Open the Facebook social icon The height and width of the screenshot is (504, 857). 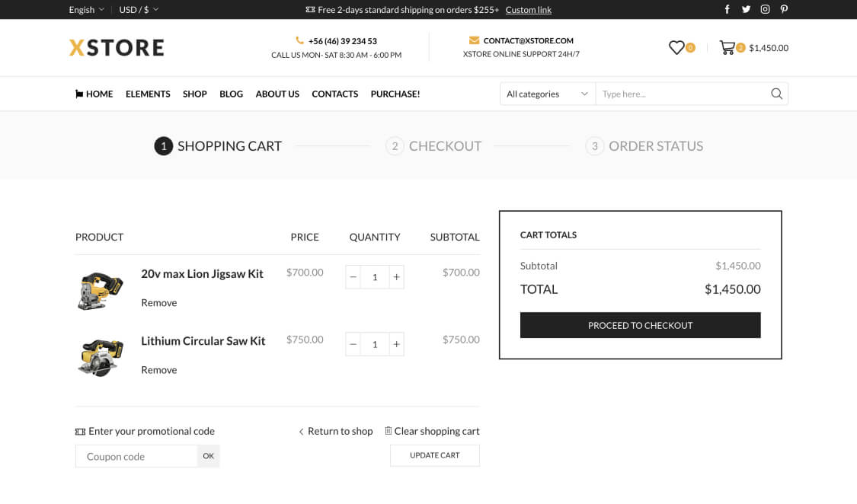(x=727, y=10)
